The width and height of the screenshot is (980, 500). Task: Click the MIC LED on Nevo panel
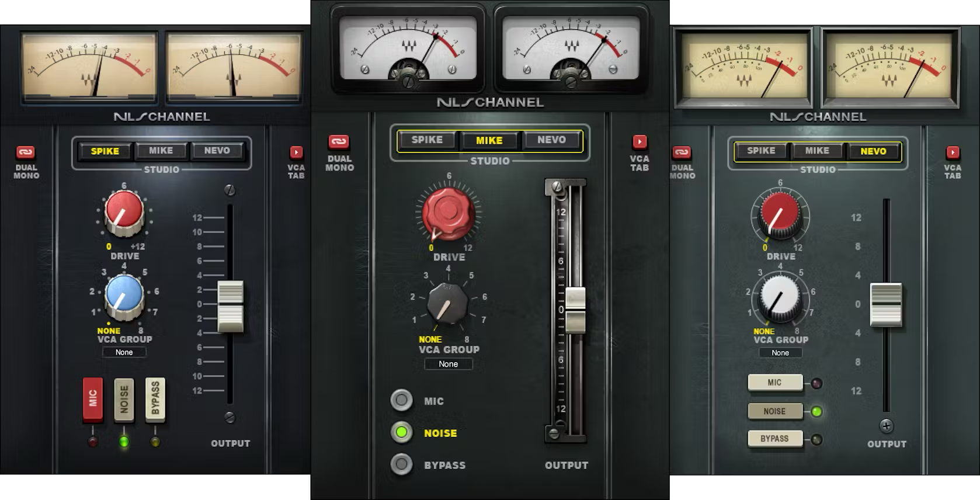[816, 384]
